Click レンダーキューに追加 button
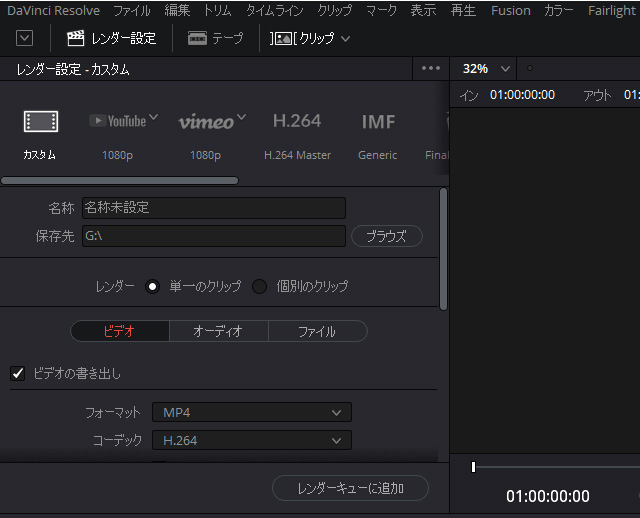 (350, 488)
